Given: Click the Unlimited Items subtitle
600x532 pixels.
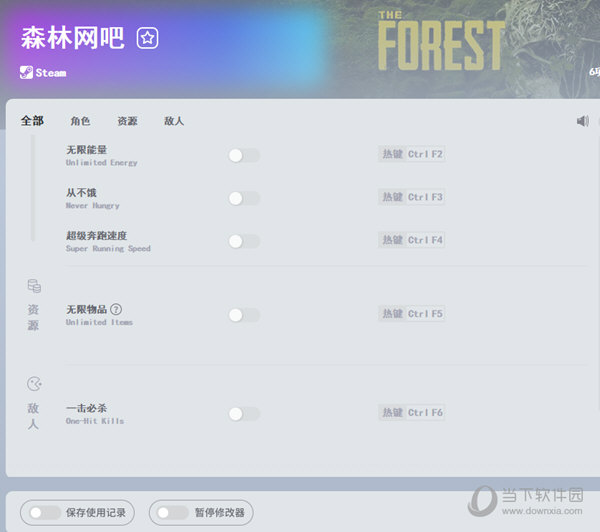Looking at the screenshot, I should [99, 322].
